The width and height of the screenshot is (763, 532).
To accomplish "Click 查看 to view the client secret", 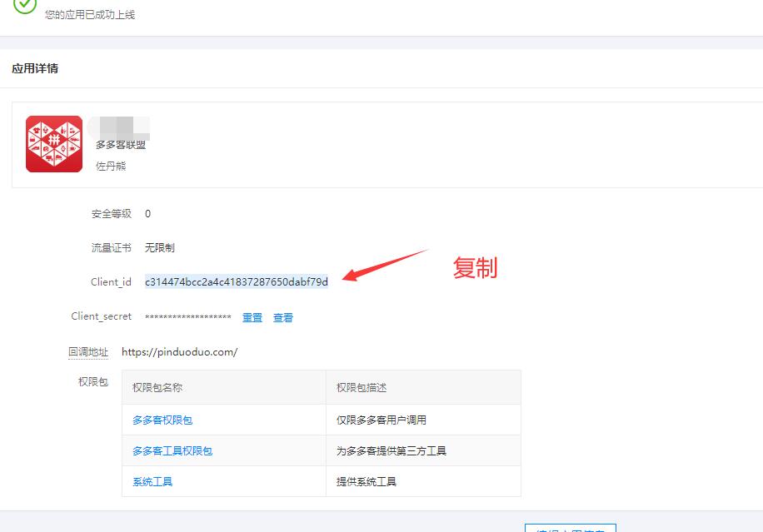I will 283,317.
